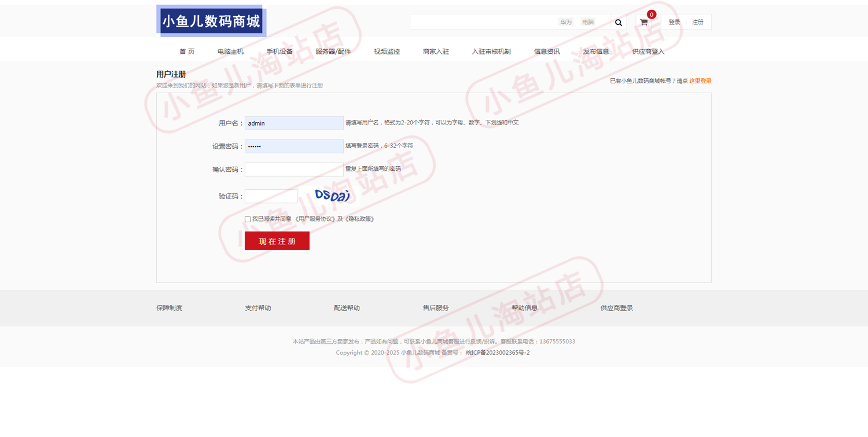Focus the 设置密码 input field
868x437 pixels.
pos(294,146)
